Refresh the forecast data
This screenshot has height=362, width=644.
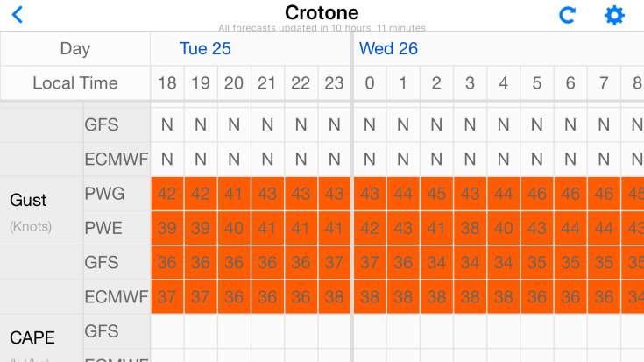tap(568, 15)
